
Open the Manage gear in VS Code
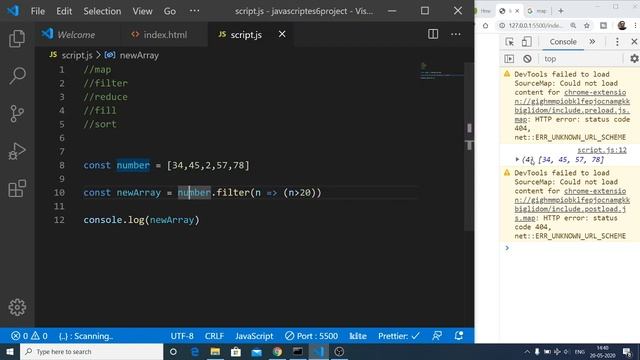(17, 307)
